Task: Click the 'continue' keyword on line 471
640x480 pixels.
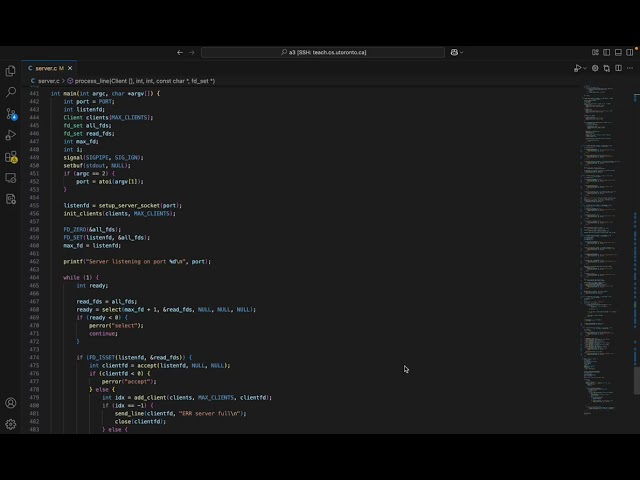Action: coord(102,333)
